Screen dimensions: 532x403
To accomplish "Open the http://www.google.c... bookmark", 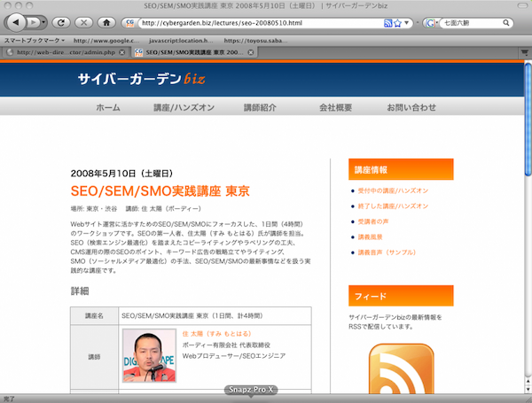I will click(106, 41).
